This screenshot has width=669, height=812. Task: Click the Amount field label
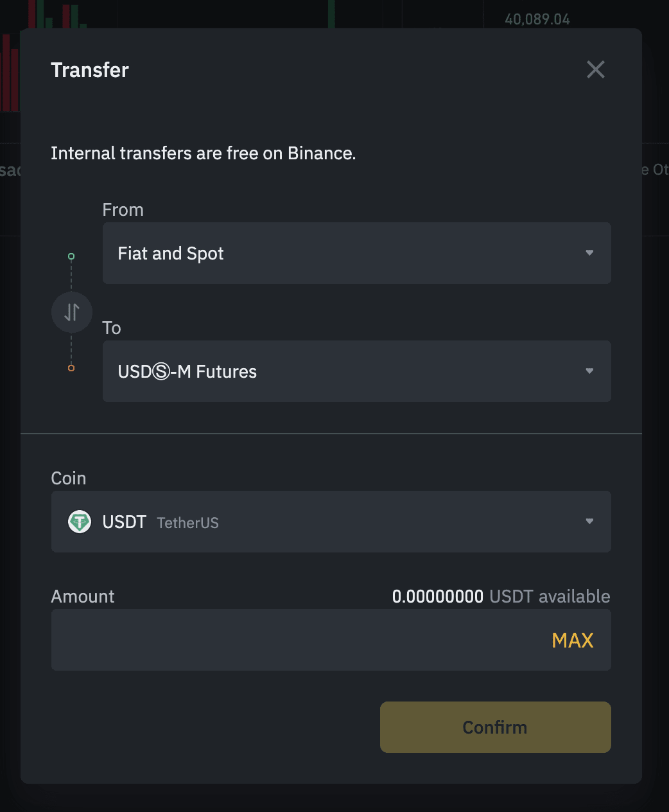[83, 597]
